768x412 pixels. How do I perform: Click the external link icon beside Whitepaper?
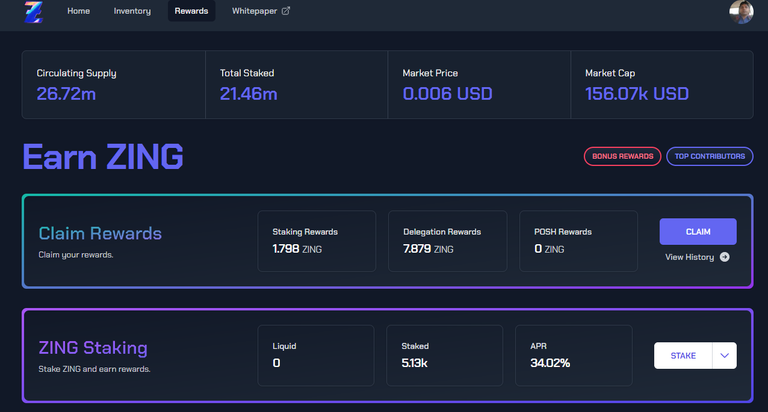(x=286, y=11)
